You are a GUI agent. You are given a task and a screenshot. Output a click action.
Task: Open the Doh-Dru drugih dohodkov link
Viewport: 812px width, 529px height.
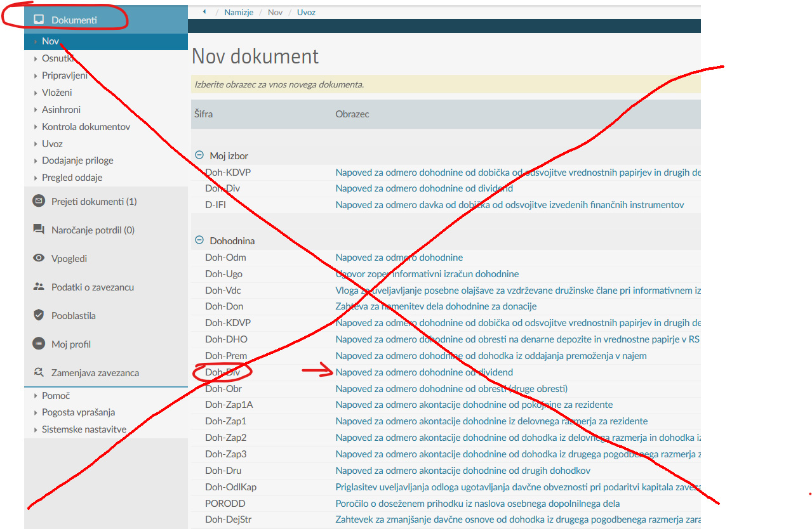point(463,471)
